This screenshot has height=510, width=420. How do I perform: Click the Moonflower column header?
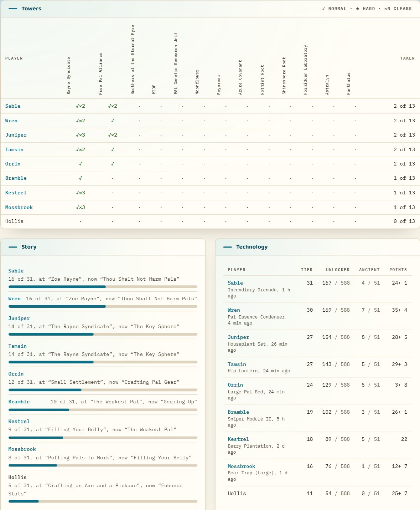[x=197, y=82]
